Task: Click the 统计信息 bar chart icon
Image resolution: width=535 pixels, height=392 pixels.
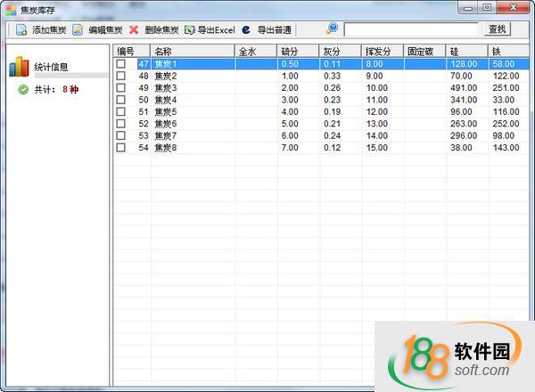Action: (19, 67)
